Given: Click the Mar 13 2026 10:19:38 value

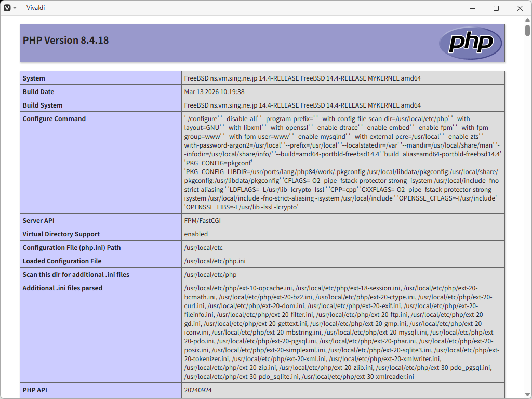Looking at the screenshot, I should (x=214, y=91).
